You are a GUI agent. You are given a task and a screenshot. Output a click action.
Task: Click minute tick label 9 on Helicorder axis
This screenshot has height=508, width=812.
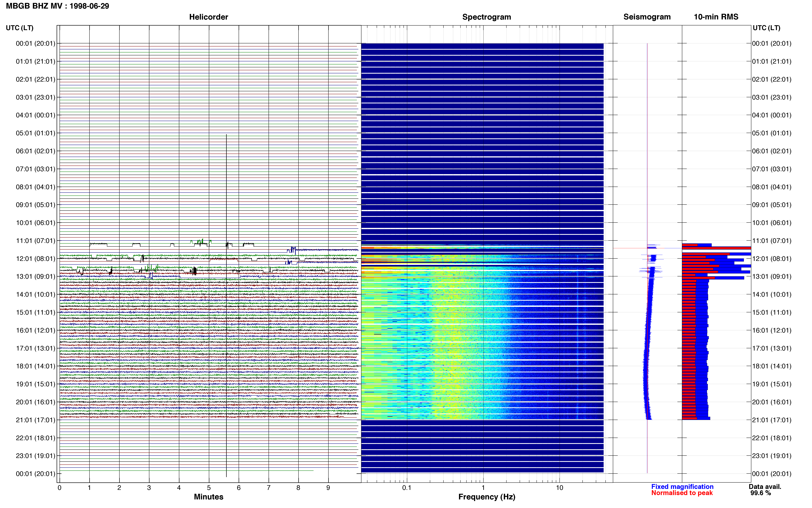pos(328,488)
